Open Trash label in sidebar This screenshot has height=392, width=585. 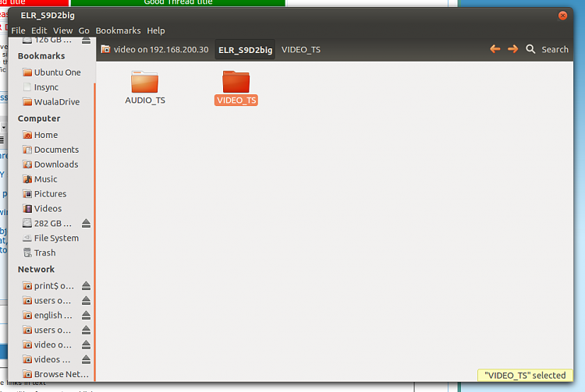(44, 253)
